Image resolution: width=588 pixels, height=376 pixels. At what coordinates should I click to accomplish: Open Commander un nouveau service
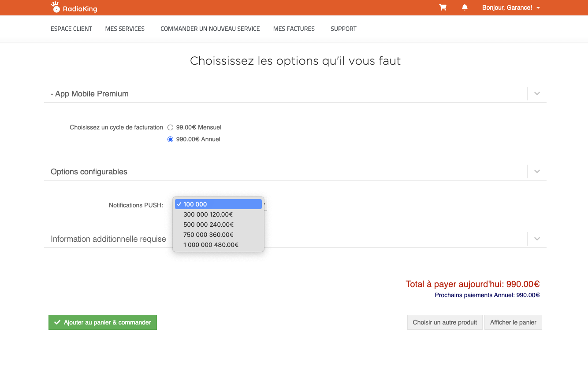[210, 29]
